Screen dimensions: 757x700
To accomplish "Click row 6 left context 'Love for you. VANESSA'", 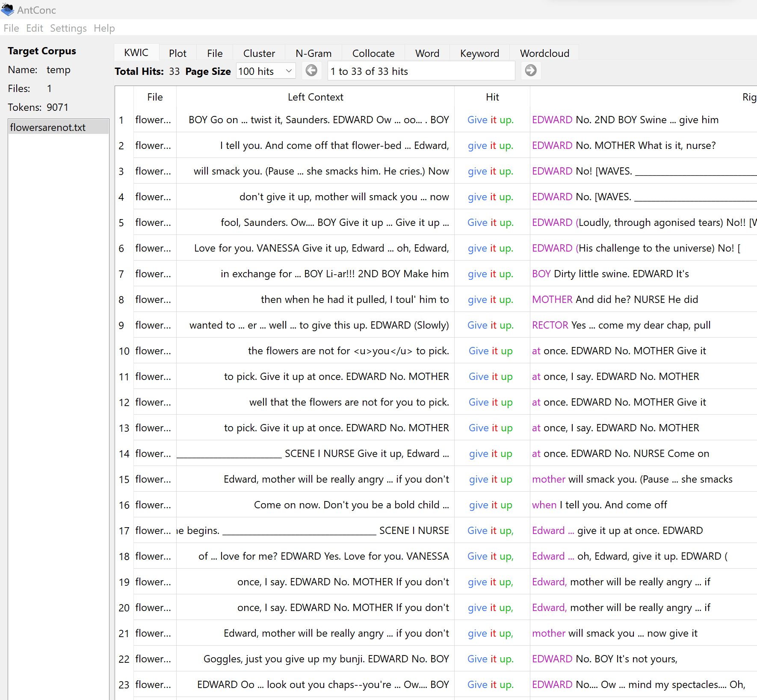I will (246, 248).
